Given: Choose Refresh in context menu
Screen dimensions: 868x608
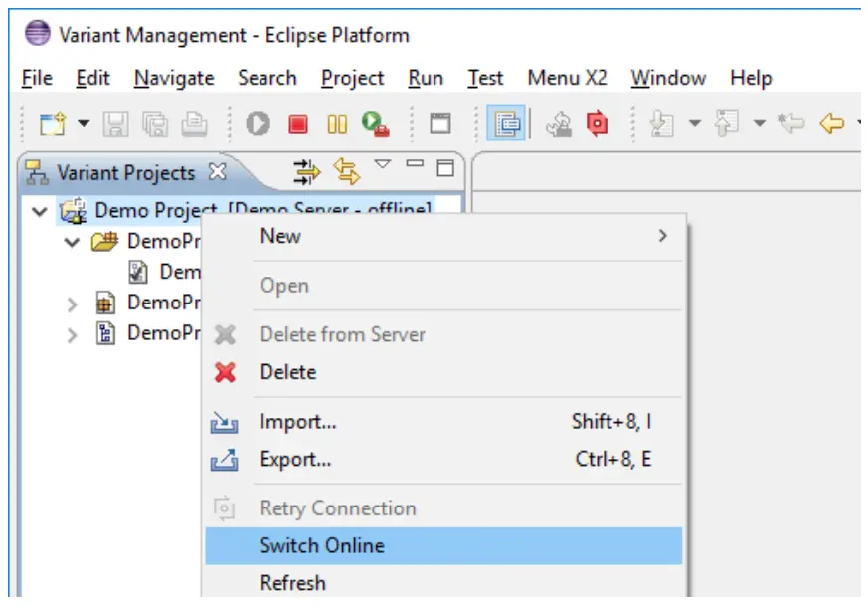Looking at the screenshot, I should [x=443, y=583].
